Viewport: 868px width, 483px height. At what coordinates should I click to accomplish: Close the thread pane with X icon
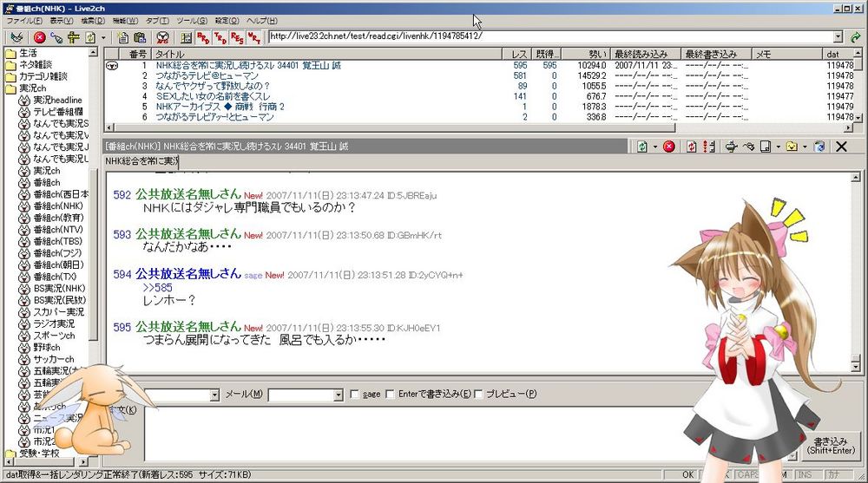tap(841, 147)
